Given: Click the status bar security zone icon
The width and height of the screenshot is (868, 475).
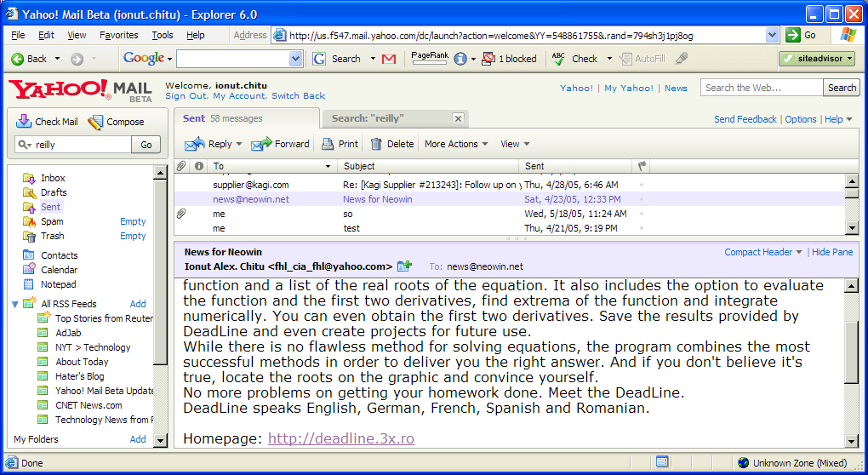Looking at the screenshot, I should click(743, 463).
